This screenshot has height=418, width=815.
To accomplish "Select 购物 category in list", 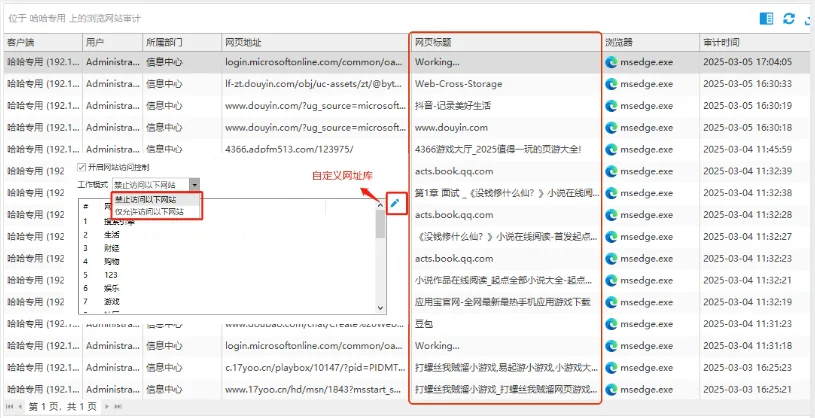I will (112, 262).
